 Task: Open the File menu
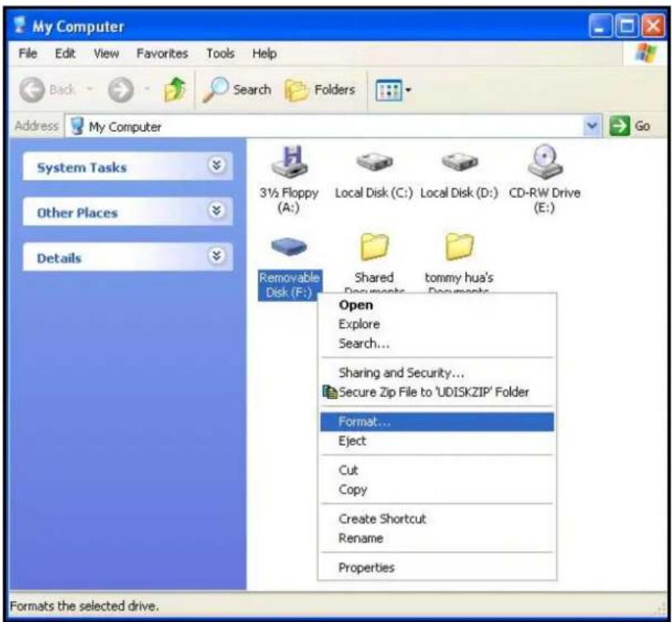pyautogui.click(x=28, y=53)
